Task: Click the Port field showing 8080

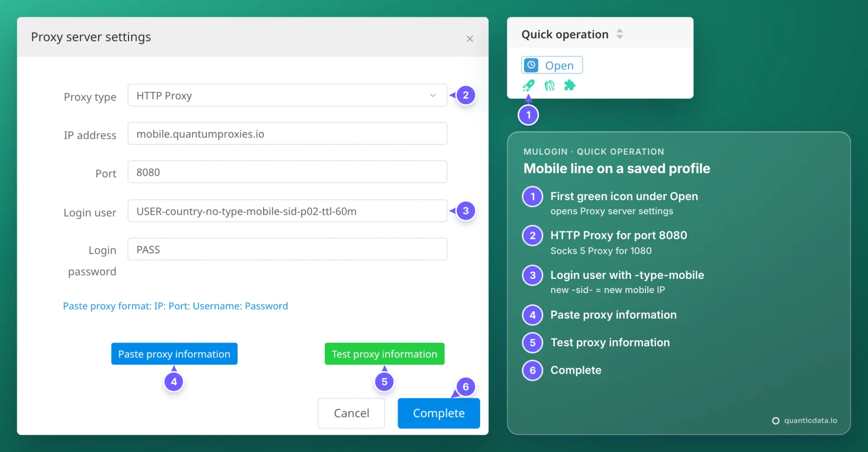Action: (288, 172)
